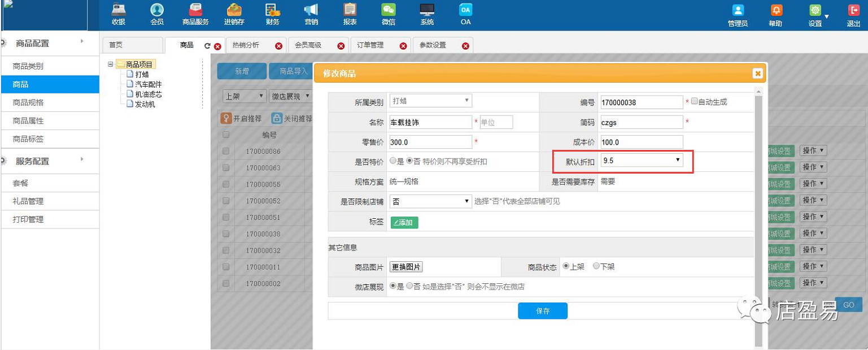Select 是 for 是否特价 option
The image size is (868, 350).
393,161
